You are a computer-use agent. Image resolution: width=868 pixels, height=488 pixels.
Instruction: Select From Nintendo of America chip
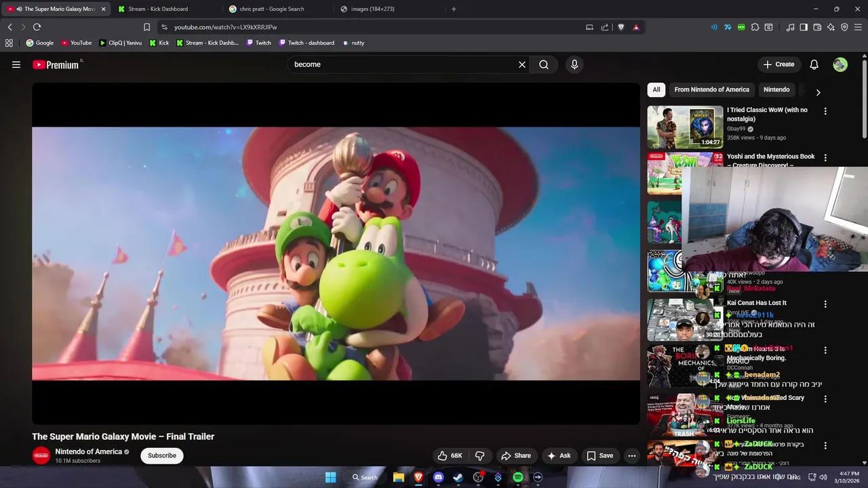pyautogui.click(x=711, y=89)
